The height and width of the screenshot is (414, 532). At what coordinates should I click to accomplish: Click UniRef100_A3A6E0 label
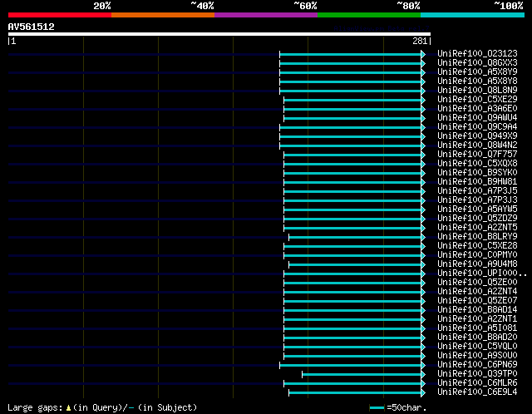pos(477,109)
